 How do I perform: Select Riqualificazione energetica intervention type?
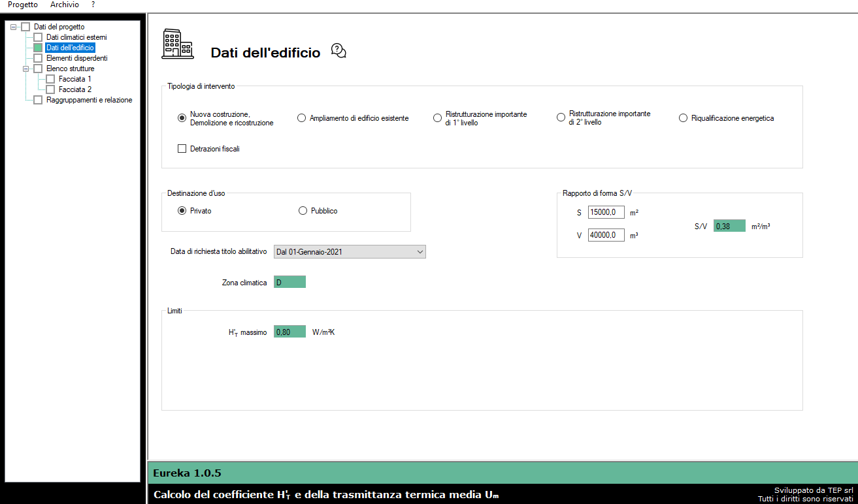[x=684, y=118]
